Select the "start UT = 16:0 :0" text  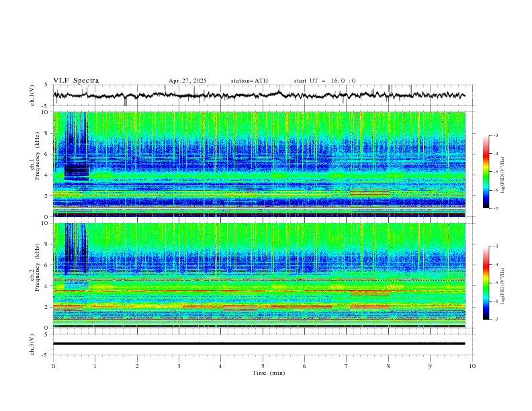324,81
